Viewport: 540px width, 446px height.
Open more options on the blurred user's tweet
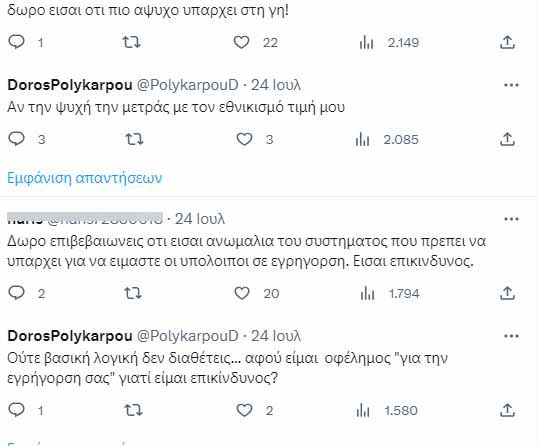(511, 219)
